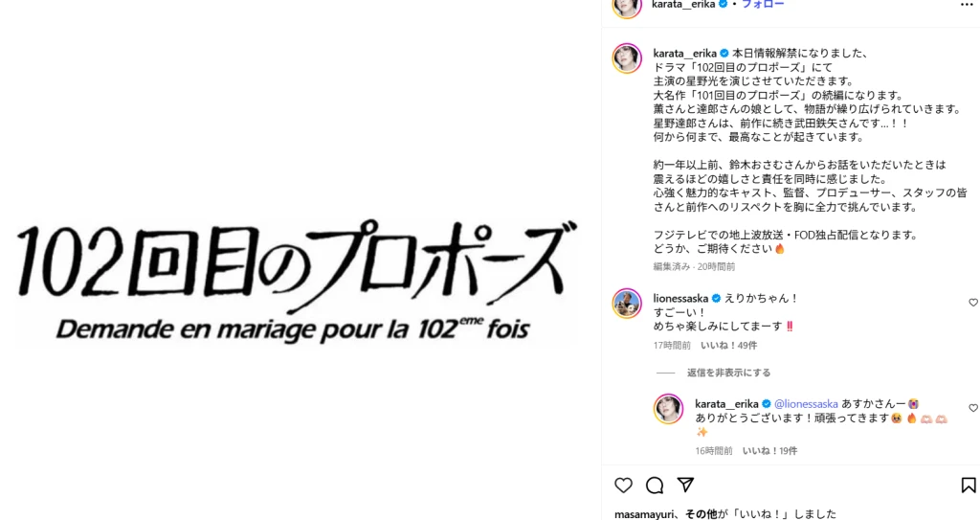Open karata__erika avatar beside the caption
The height and width of the screenshot is (520, 980).
(627, 58)
